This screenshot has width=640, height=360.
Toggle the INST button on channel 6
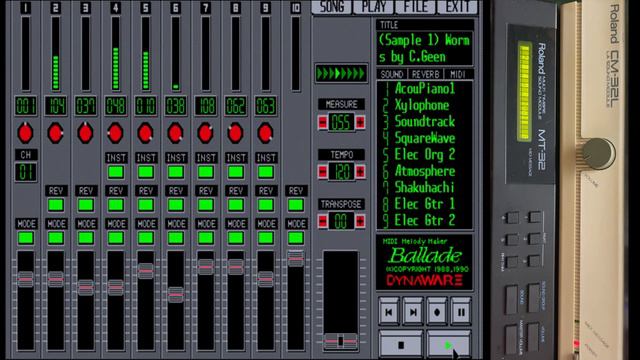pyautogui.click(x=176, y=172)
